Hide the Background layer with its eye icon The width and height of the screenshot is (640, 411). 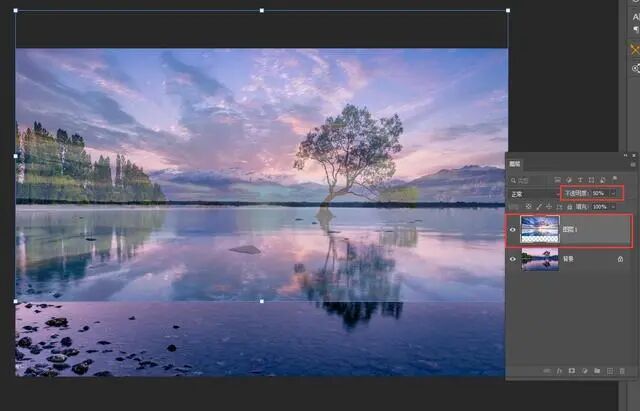(513, 259)
